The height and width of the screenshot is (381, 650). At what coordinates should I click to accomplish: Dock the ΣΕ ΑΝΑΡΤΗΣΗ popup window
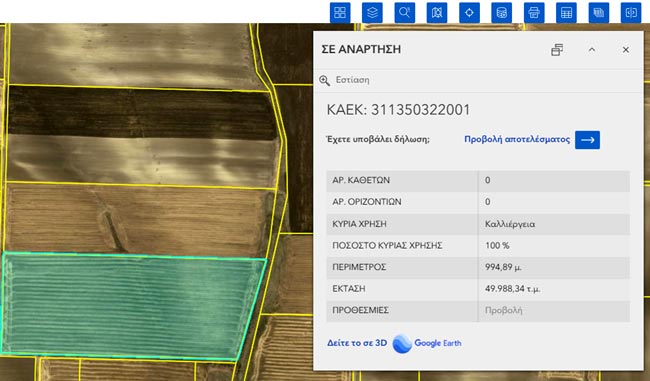pos(557,50)
